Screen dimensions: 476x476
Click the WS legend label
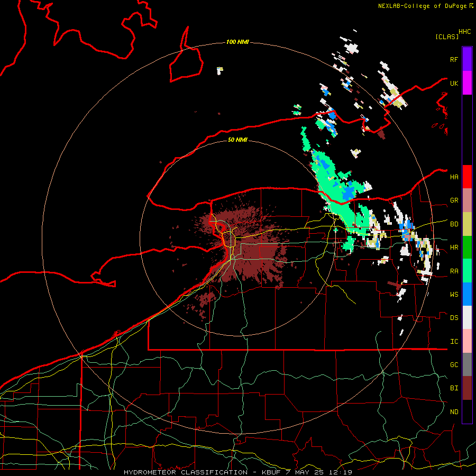454,295
